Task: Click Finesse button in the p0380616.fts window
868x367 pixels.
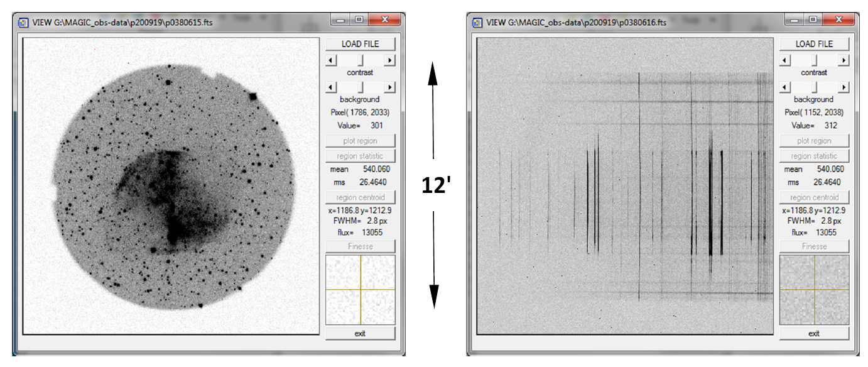Action: [x=814, y=246]
